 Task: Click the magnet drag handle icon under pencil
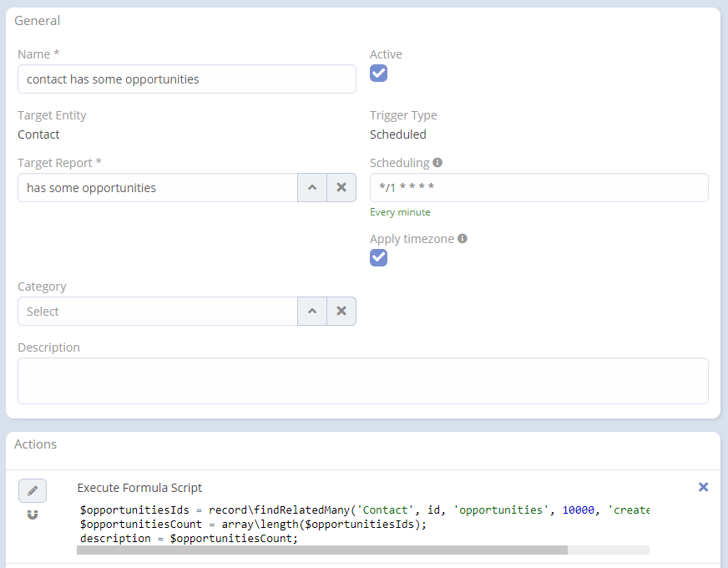point(33,515)
